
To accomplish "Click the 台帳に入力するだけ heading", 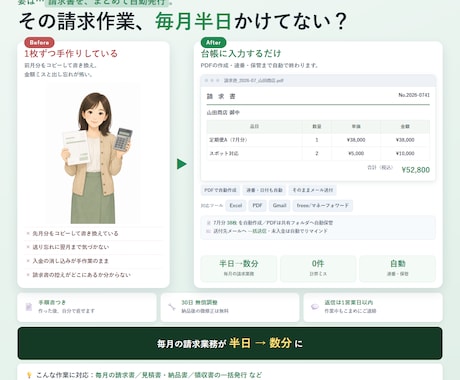I will click(x=241, y=54).
